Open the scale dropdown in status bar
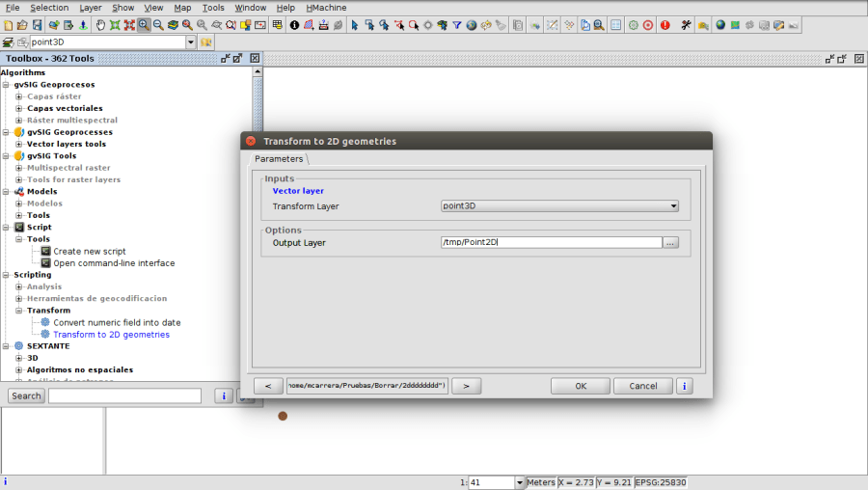 click(x=520, y=482)
